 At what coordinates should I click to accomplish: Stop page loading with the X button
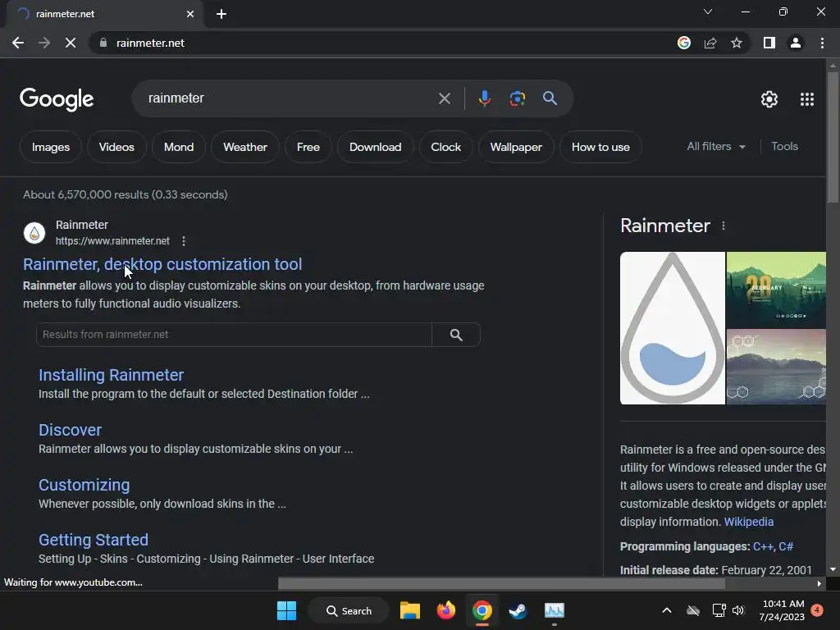click(x=71, y=43)
